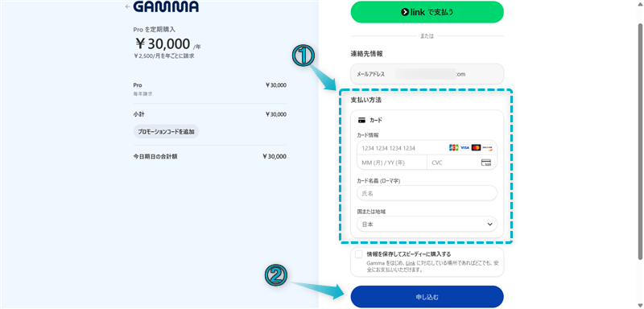Focus the MM / YY expiry field

pyautogui.click(x=392, y=163)
